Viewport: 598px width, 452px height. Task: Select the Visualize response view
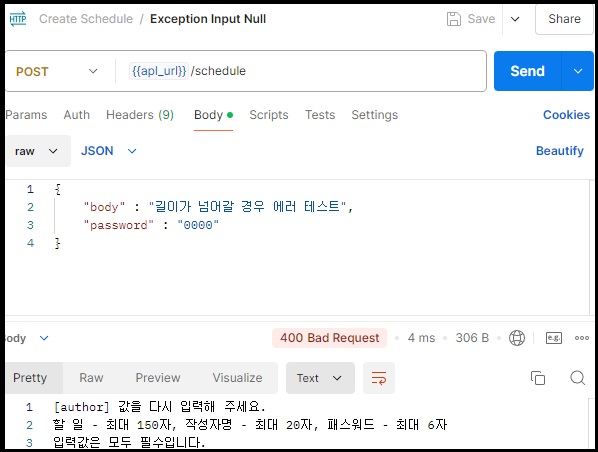237,378
